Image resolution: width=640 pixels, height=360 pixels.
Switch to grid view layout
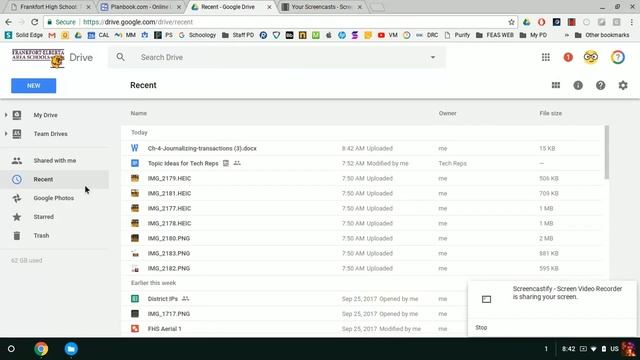click(556, 85)
